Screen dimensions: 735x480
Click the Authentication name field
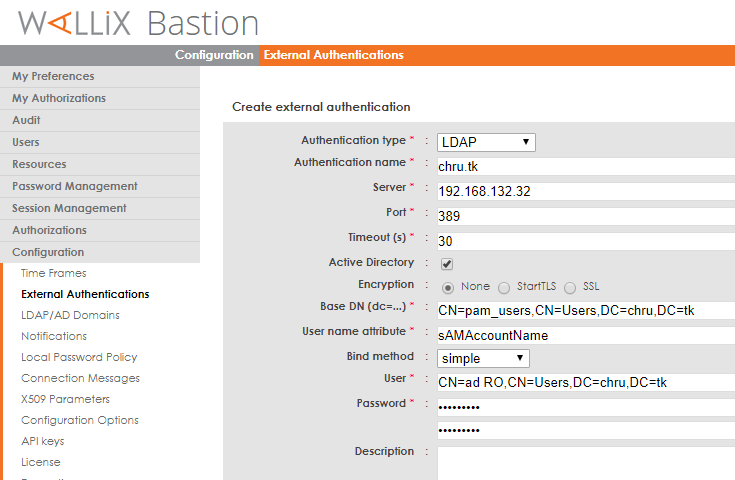pyautogui.click(x=585, y=166)
